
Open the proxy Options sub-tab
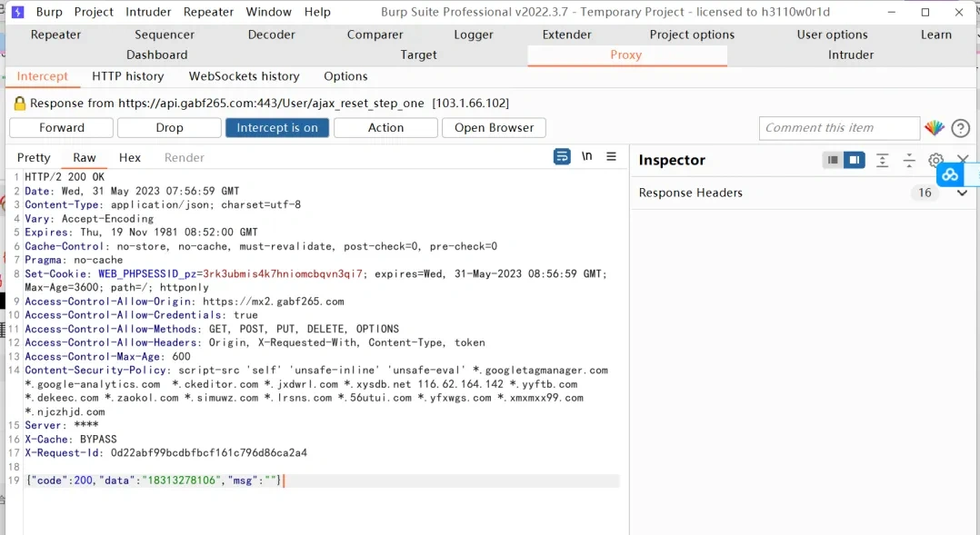coord(345,77)
